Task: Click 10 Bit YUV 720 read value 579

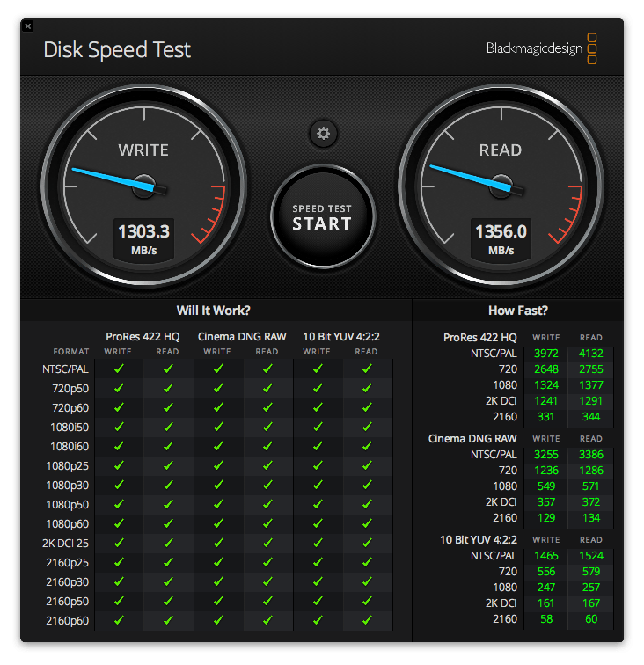Action: pos(591,572)
